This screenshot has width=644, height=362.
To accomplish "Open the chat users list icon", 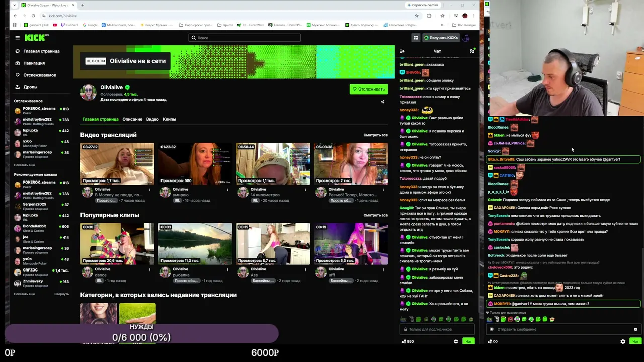I will pyautogui.click(x=472, y=51).
